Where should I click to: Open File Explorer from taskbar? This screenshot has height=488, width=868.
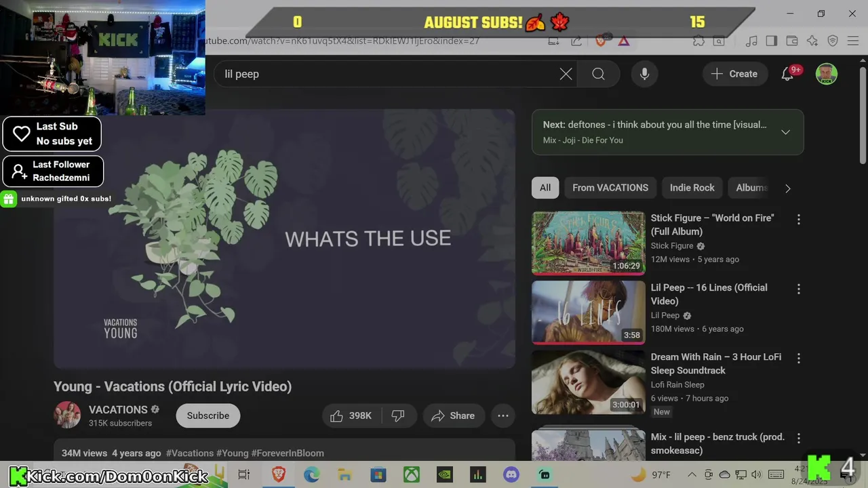(x=344, y=475)
